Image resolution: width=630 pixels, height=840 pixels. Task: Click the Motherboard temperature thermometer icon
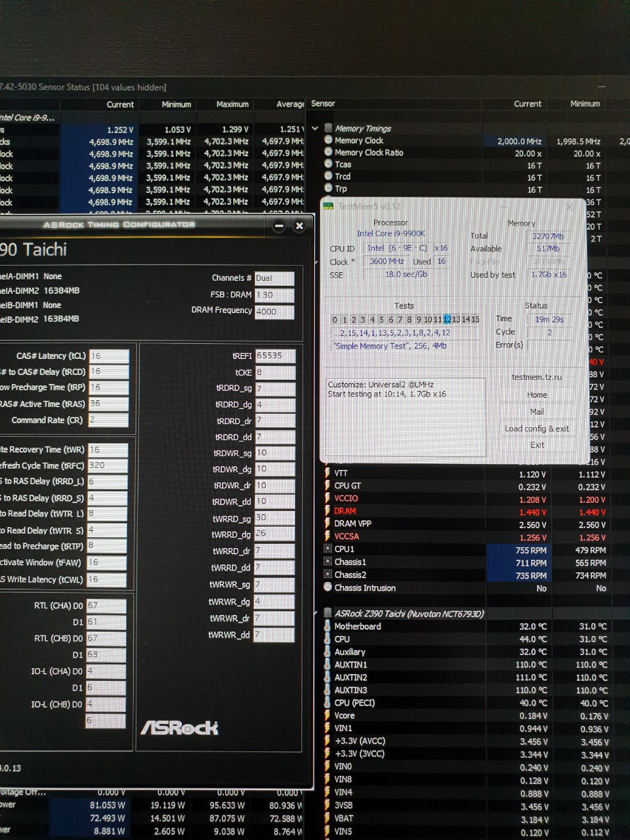(x=327, y=626)
